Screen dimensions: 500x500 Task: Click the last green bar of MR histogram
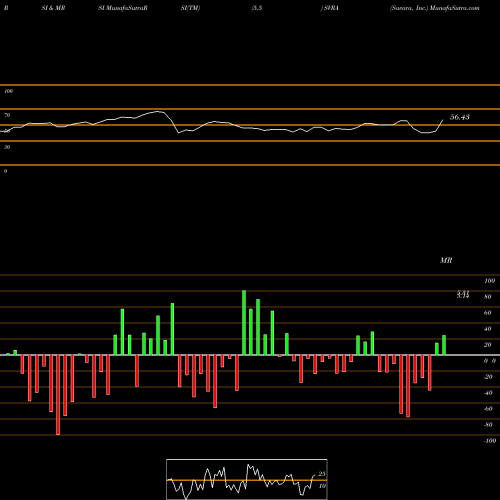[x=444, y=345]
